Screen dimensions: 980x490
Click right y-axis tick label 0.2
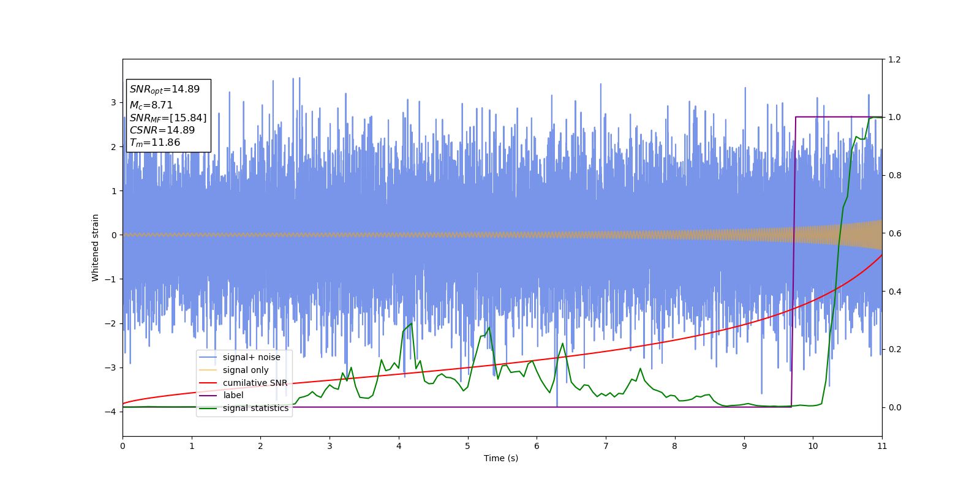click(x=895, y=349)
